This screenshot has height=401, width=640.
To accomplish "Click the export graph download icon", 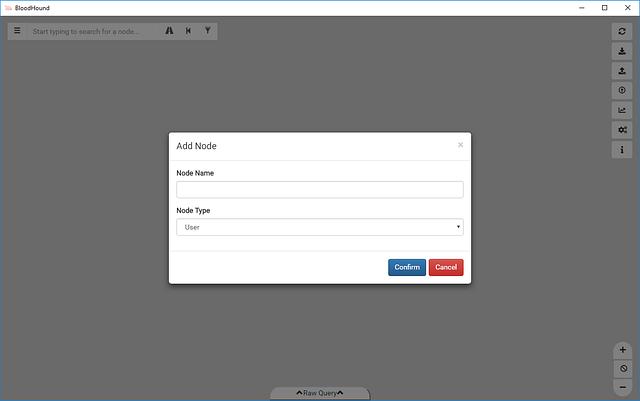I will [x=622, y=51].
